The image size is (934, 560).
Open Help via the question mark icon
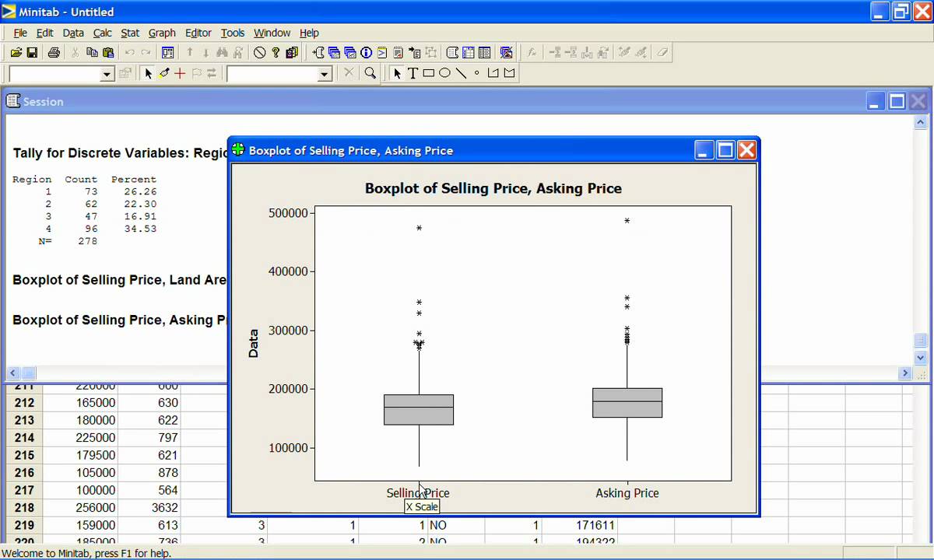(276, 52)
